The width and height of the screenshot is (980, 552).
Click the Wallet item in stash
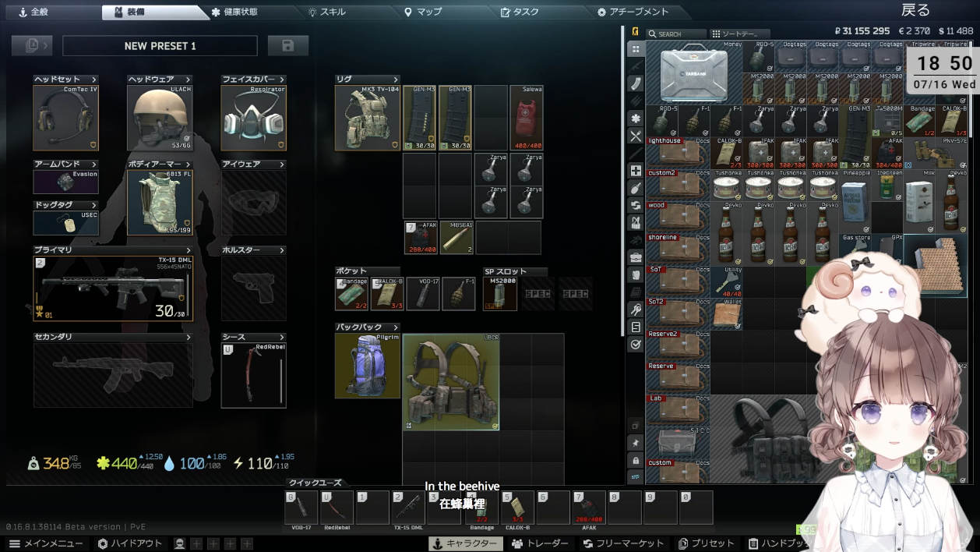pyautogui.click(x=726, y=313)
